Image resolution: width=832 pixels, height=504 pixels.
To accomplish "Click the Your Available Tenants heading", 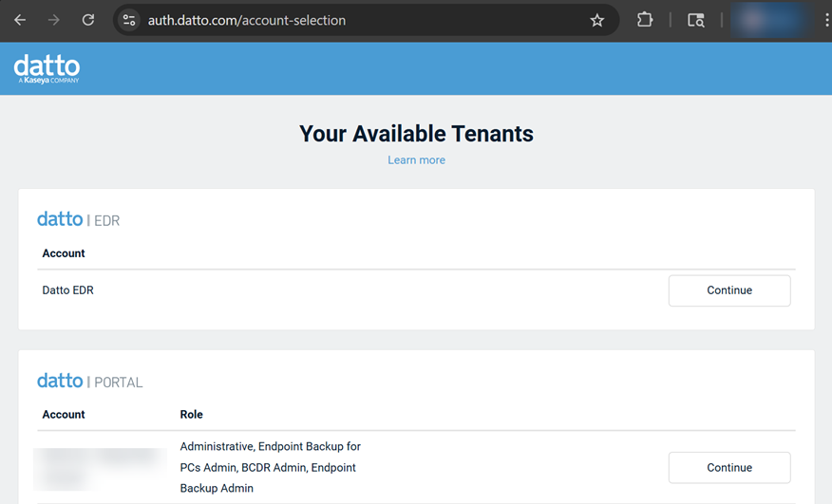I will point(416,134).
